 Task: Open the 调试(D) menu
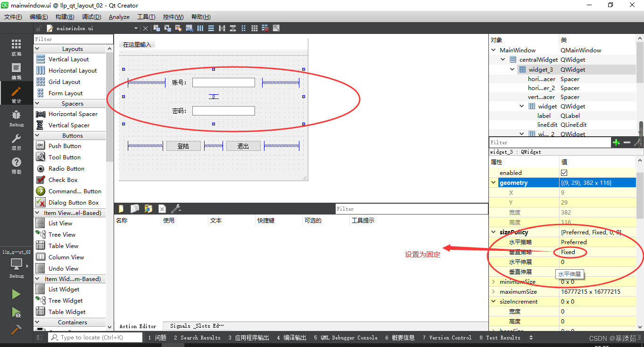click(91, 17)
